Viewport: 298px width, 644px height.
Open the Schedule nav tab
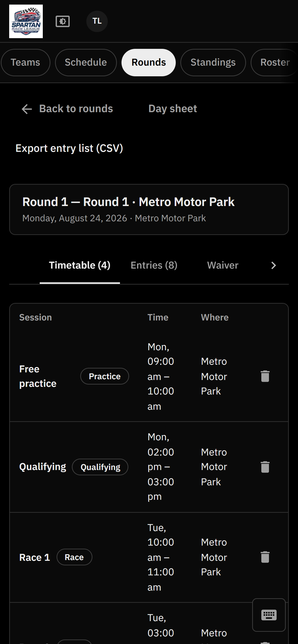click(86, 63)
